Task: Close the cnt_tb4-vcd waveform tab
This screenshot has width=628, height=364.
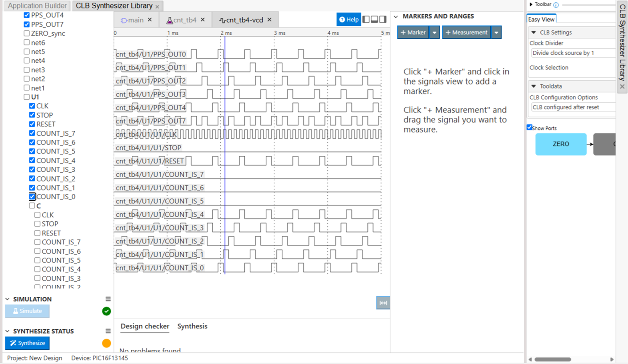Action: coord(269,20)
